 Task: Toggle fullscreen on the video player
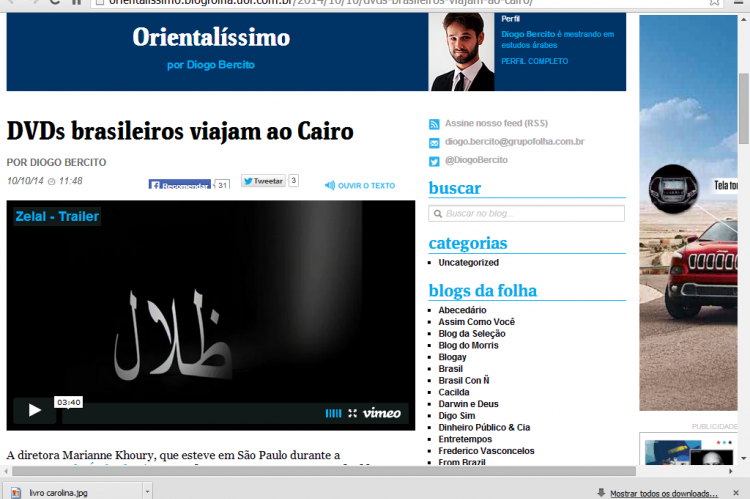(353, 413)
